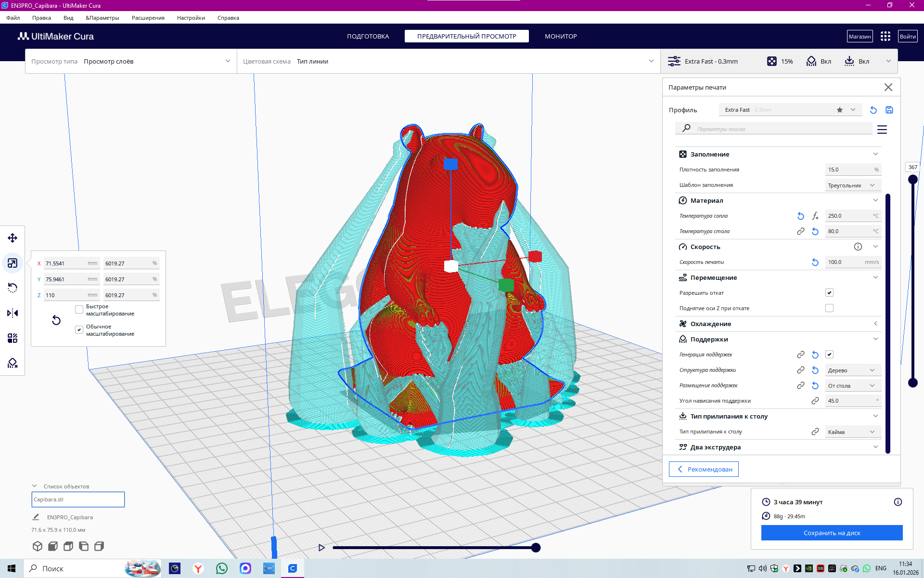Open the Расширения menu
Screen dimensions: 924x578
(x=148, y=18)
